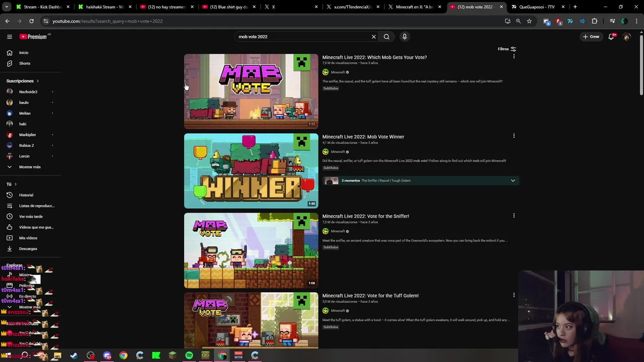The image size is (644, 362).
Task: Switch to the QueGuaposoi - 7TV tab
Action: (537, 7)
